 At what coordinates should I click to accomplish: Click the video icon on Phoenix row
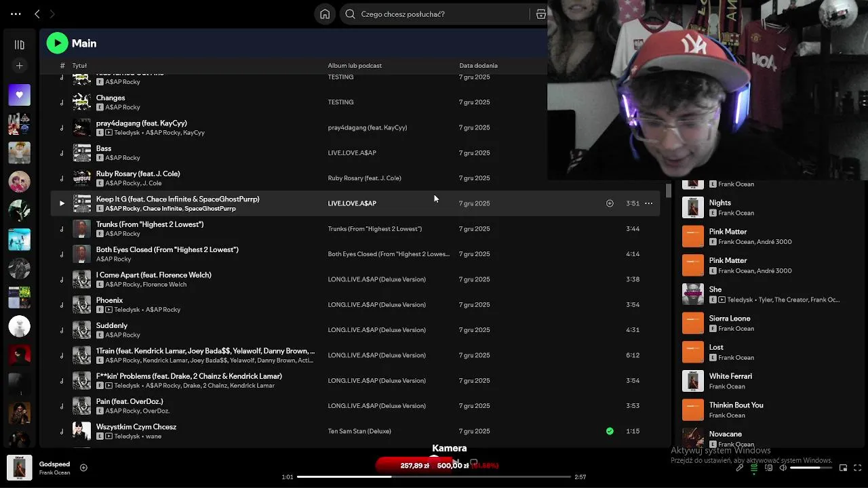(109, 310)
